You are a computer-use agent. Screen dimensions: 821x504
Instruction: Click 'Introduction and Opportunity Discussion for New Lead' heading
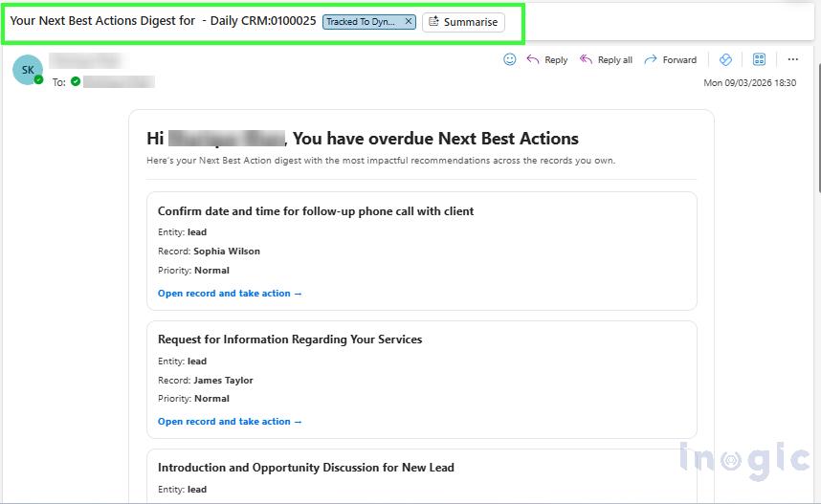tap(306, 468)
